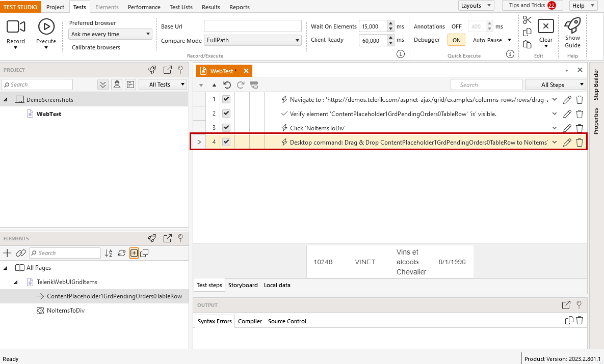
Task: Switch to the Performance tab
Action: (144, 7)
